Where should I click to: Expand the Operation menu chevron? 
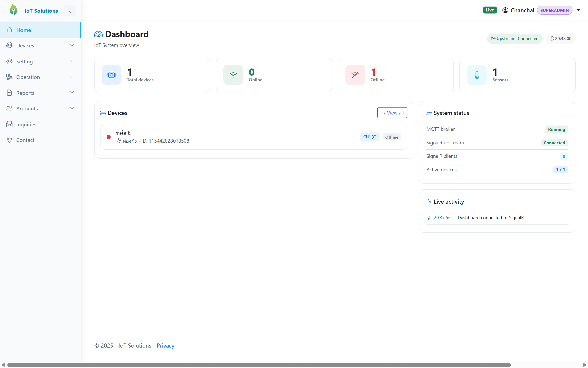(x=72, y=77)
